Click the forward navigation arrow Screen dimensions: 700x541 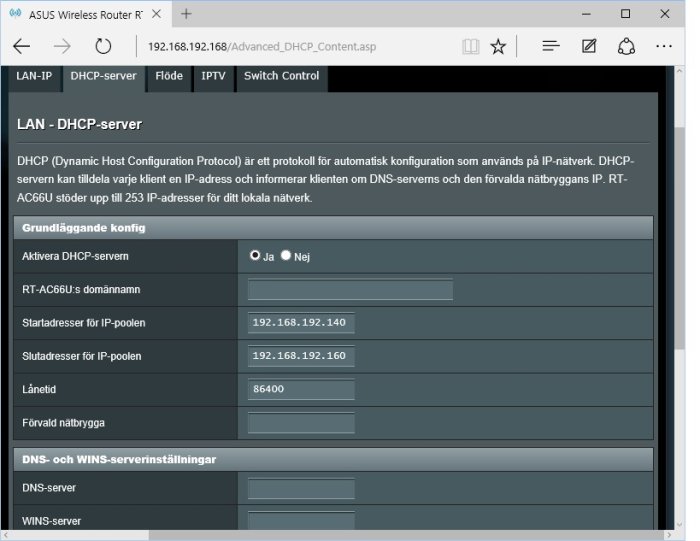[62, 46]
